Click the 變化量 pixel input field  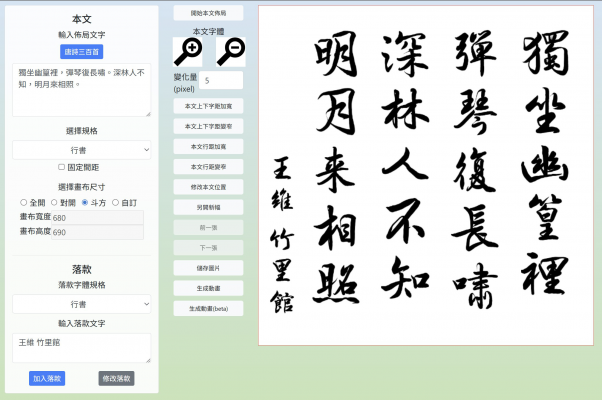pyautogui.click(x=222, y=80)
